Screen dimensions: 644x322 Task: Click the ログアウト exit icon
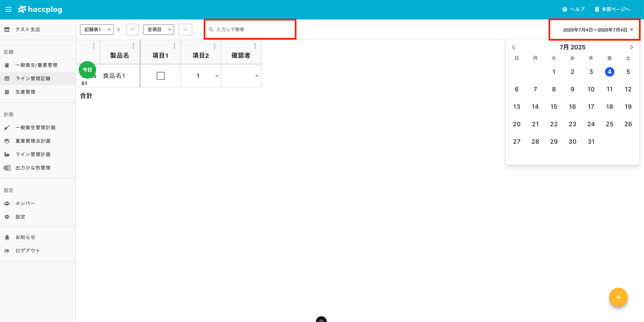(x=7, y=250)
